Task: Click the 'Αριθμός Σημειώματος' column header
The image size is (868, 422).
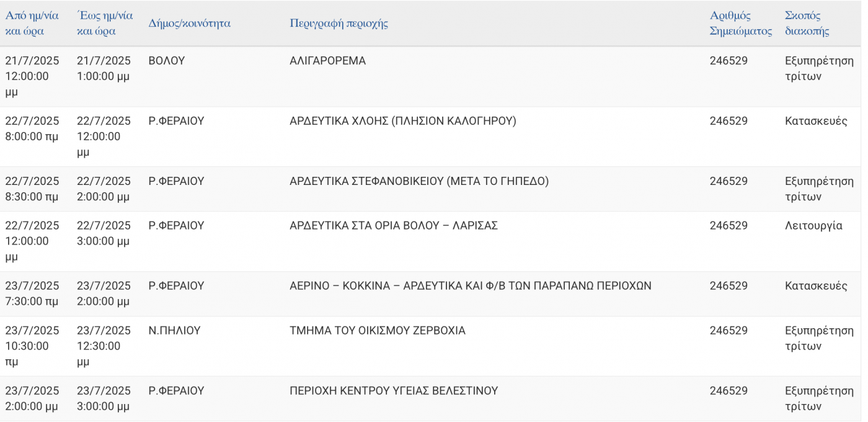Action: (741, 24)
